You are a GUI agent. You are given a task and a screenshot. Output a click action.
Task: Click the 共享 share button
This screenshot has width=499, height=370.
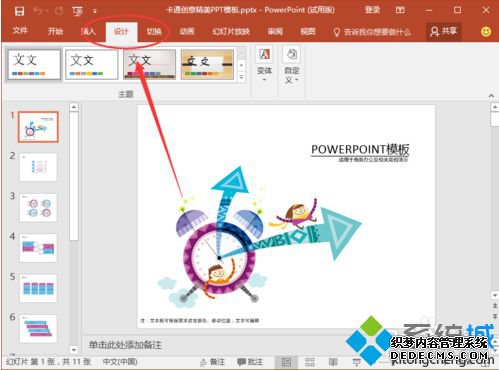(x=443, y=31)
